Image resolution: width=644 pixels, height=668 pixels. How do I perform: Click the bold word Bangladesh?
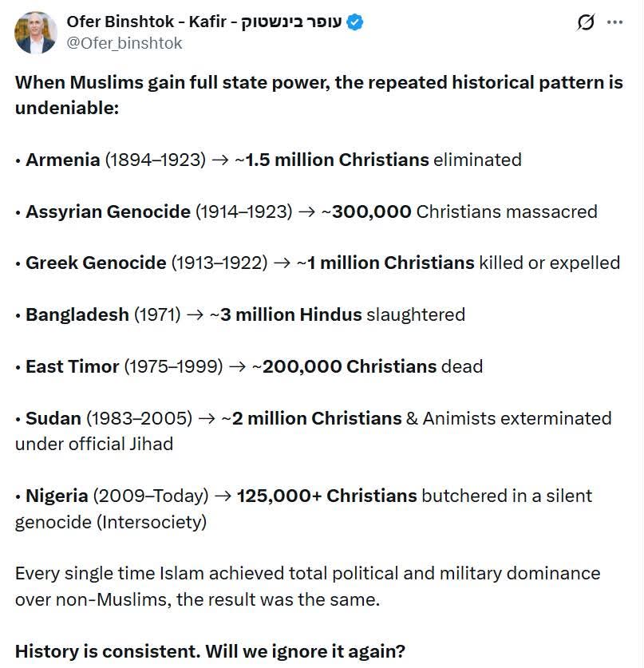(x=77, y=314)
